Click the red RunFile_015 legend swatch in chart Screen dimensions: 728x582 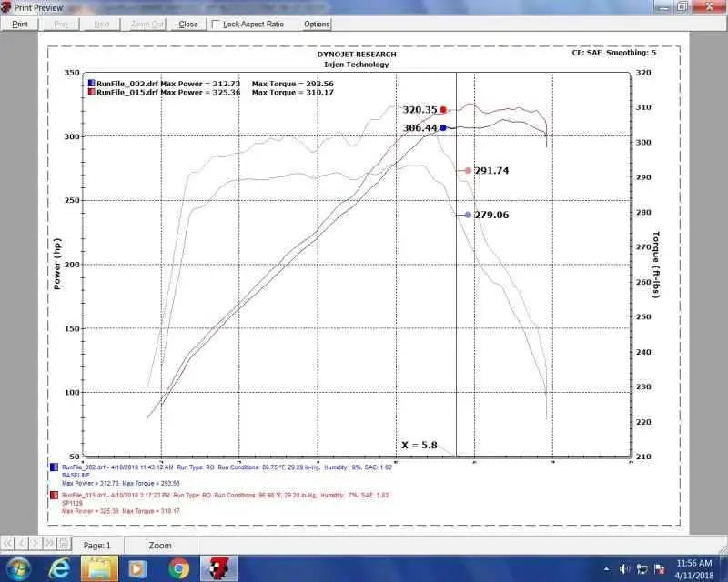click(x=92, y=92)
